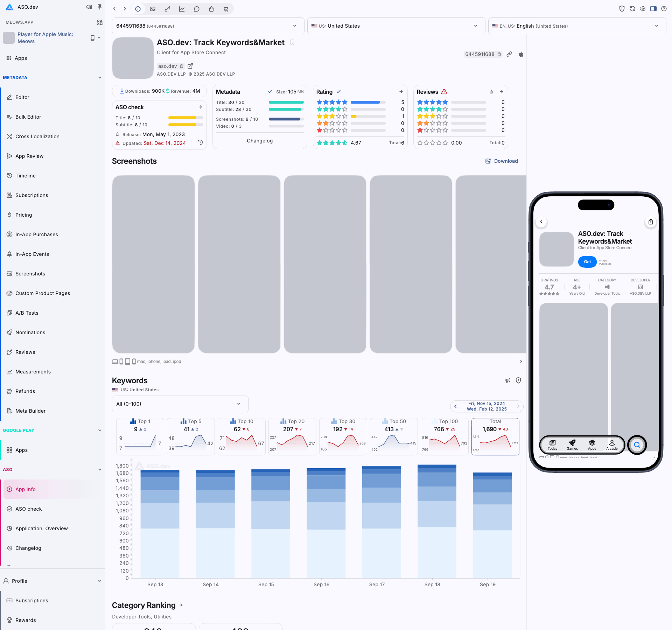672x630 pixels.
Task: Click the ASO check Title 8/10 progress bar
Action: point(186,118)
